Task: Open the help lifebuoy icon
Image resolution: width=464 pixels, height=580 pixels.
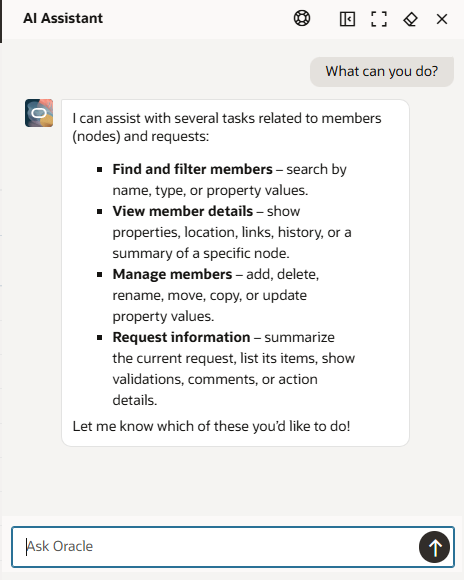Action: click(302, 18)
